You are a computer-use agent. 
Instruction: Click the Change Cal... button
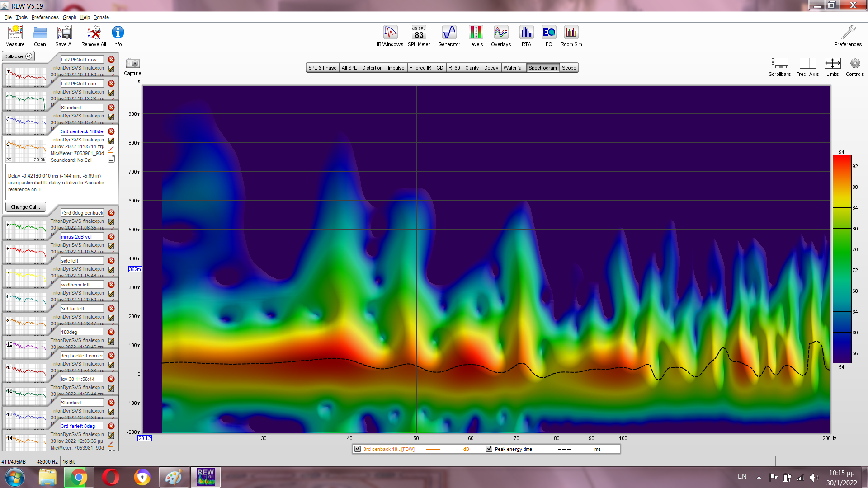pyautogui.click(x=25, y=207)
